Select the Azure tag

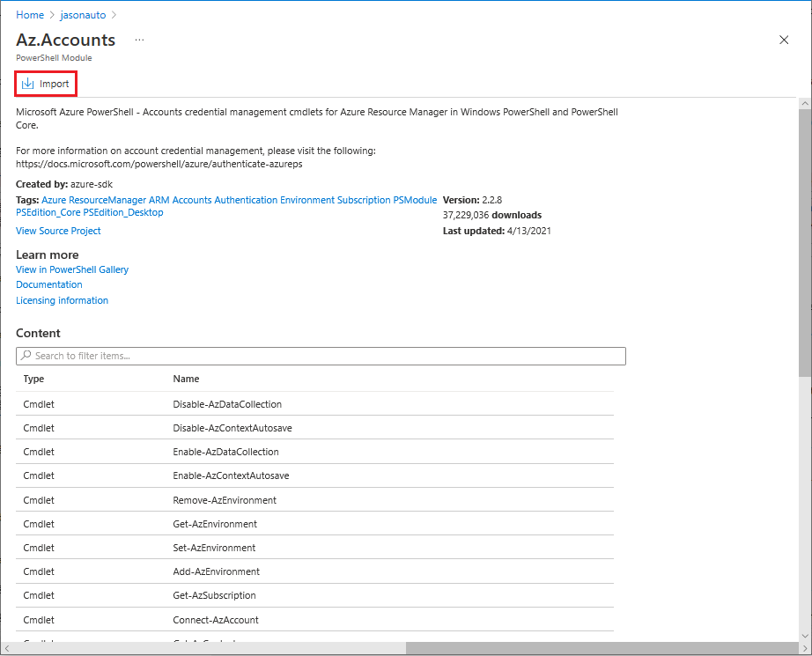(x=53, y=200)
